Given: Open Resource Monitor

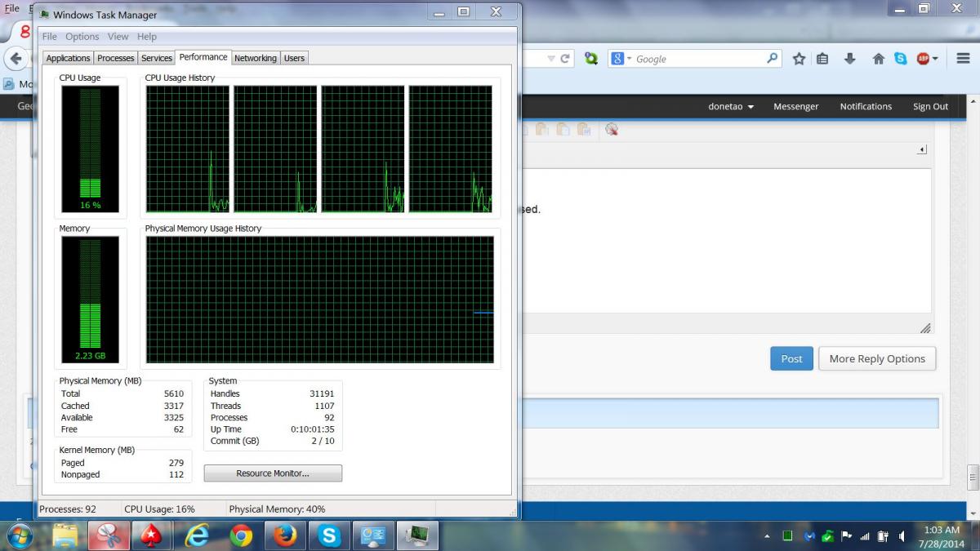Looking at the screenshot, I should pyautogui.click(x=273, y=473).
